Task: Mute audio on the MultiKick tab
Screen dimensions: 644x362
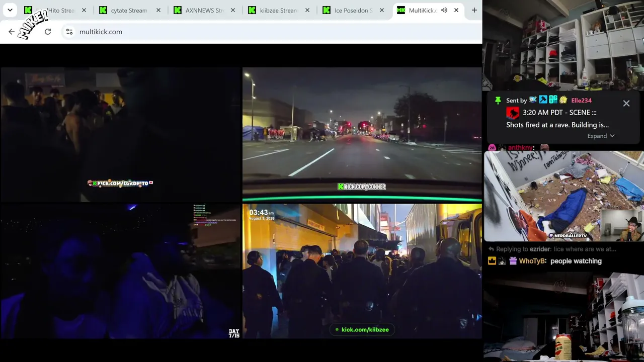Action: click(x=444, y=10)
